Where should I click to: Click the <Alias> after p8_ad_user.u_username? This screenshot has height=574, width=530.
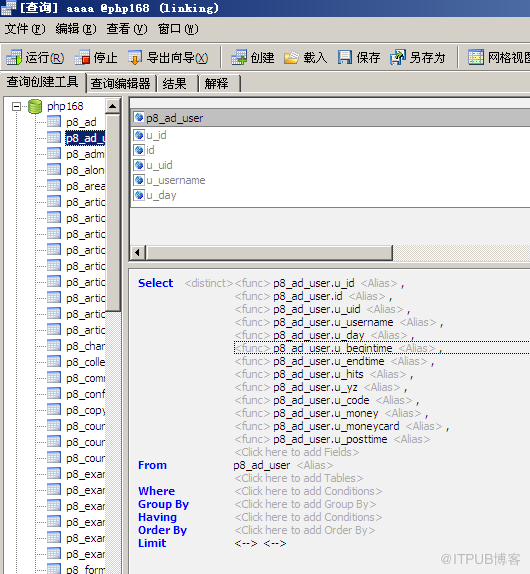point(418,322)
